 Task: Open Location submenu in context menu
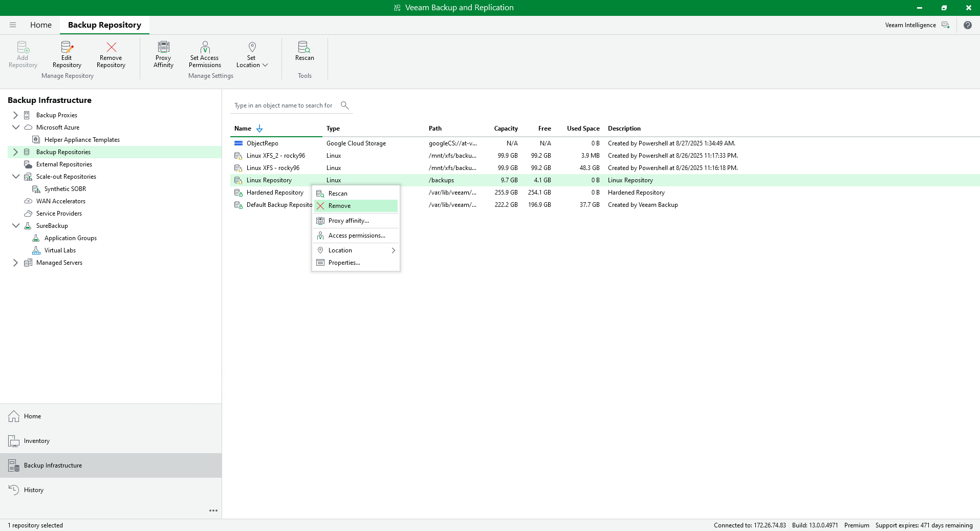(356, 250)
